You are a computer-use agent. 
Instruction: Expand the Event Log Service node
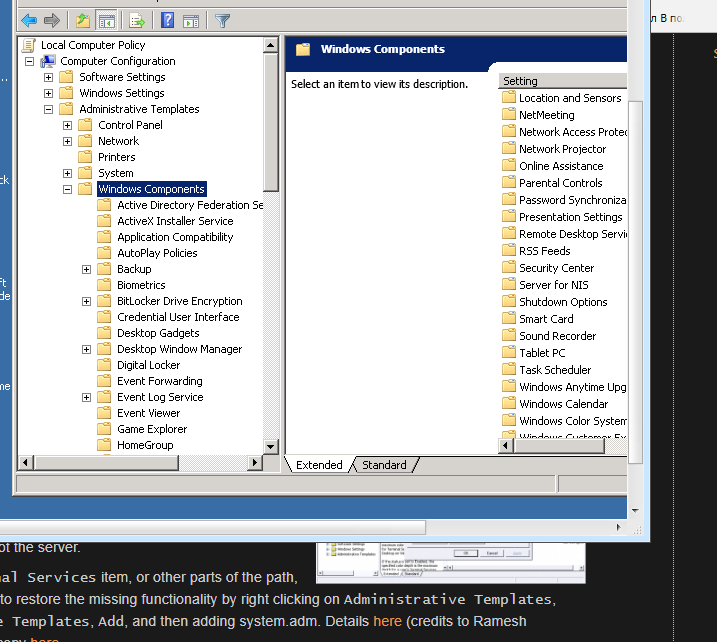[86, 397]
